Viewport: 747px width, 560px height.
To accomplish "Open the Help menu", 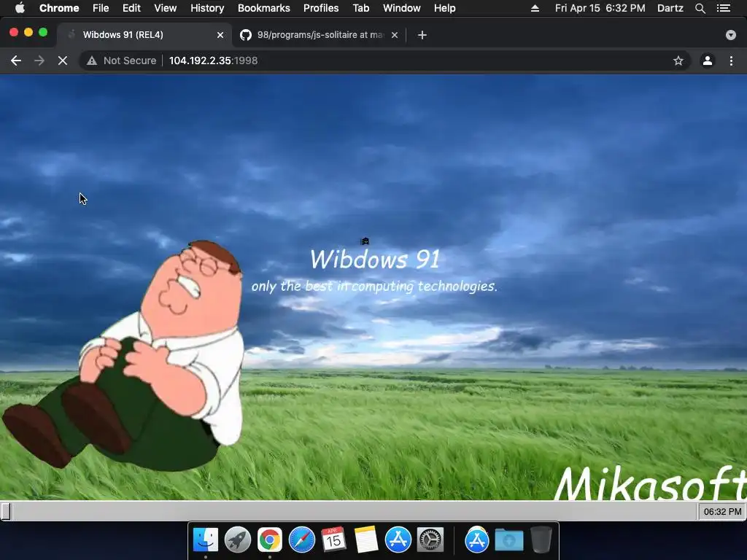I will [444, 8].
